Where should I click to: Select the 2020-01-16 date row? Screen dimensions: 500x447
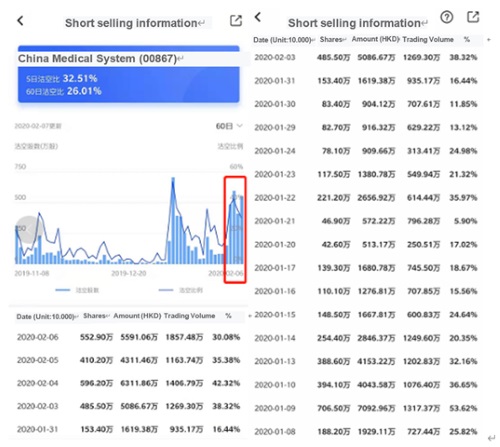366,291
